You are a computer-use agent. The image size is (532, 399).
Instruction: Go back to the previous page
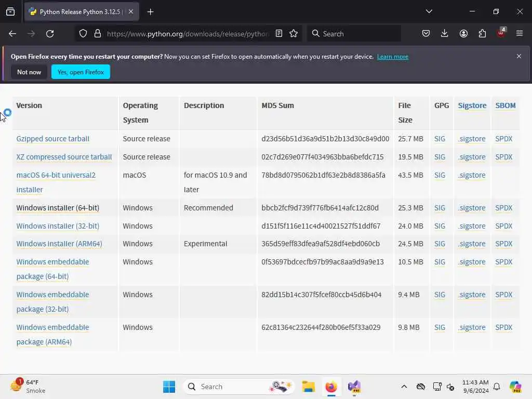click(x=12, y=34)
